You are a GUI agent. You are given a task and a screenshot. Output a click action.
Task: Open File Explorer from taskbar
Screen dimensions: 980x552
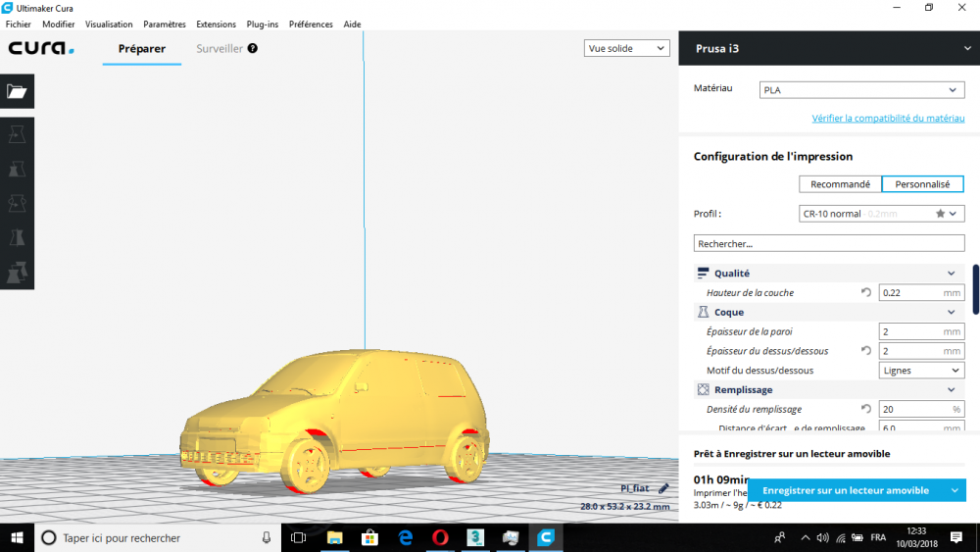(x=335, y=537)
